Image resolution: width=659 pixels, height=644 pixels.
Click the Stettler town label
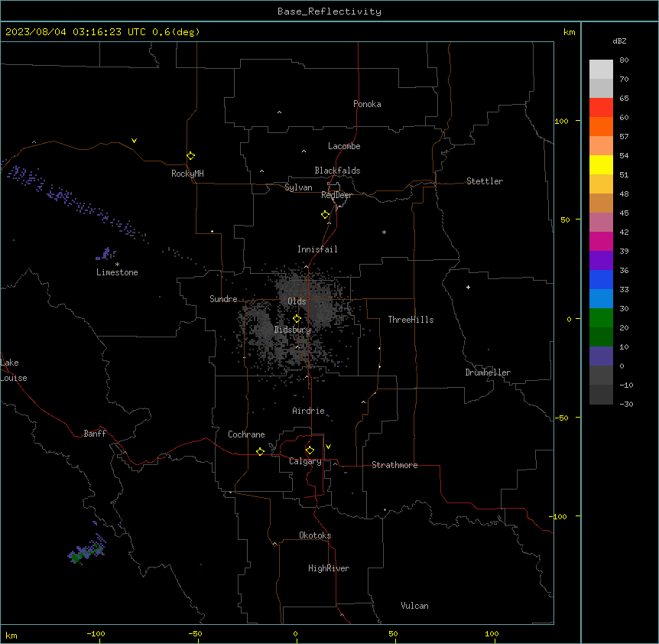click(x=484, y=181)
